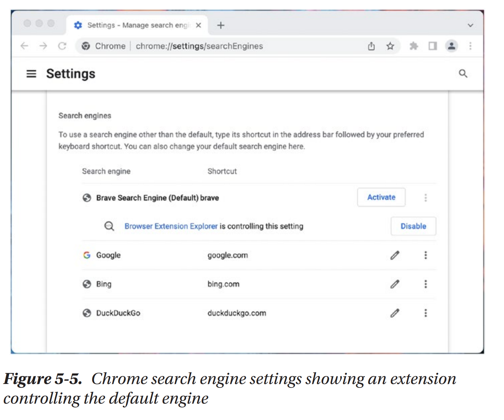Edit the Google search engine entry

point(395,255)
